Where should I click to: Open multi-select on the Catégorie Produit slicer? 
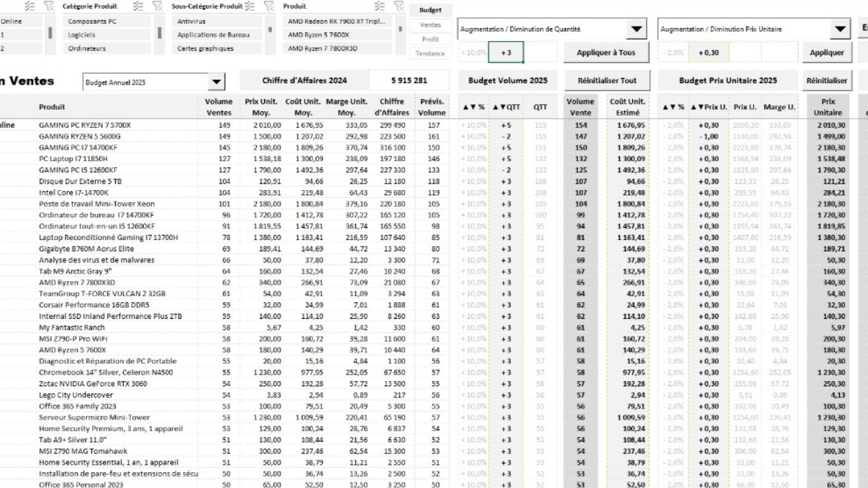tap(136, 6)
